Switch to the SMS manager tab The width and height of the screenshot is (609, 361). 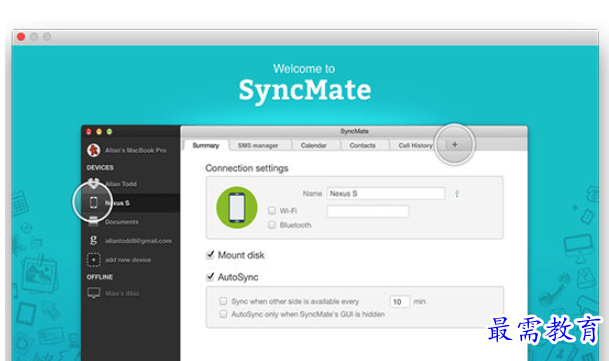[x=258, y=146]
